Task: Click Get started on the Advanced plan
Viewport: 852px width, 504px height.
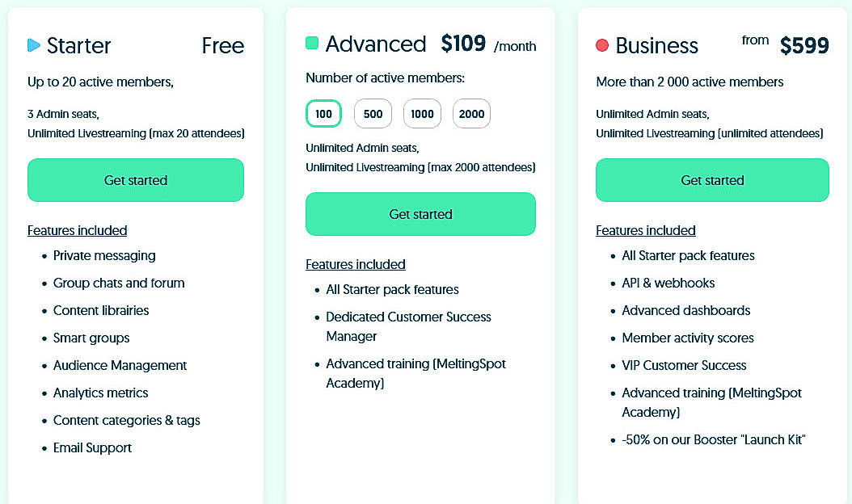Action: tap(420, 214)
